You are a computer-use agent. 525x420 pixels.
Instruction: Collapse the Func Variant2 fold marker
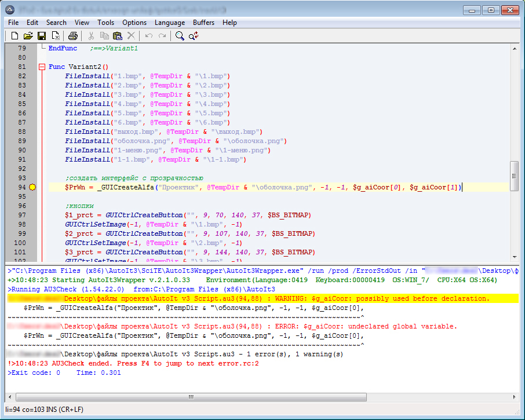41,67
